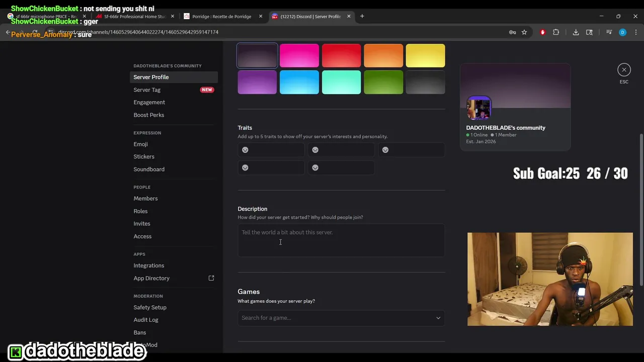Image resolution: width=644 pixels, height=362 pixels.
Task: Select the dark purple gradient banner color
Action: coord(257,55)
